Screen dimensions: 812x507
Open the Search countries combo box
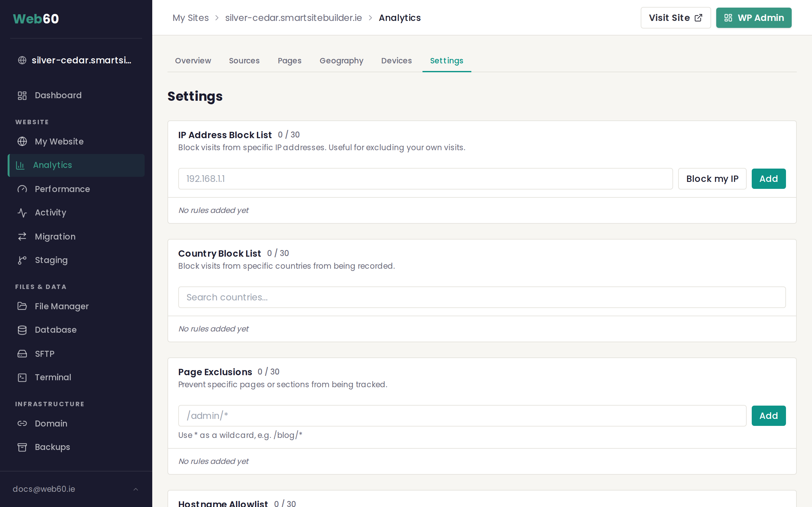[481, 297]
